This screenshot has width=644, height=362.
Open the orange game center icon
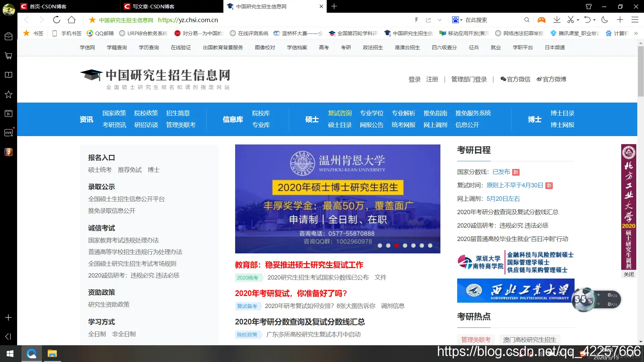click(x=541, y=20)
